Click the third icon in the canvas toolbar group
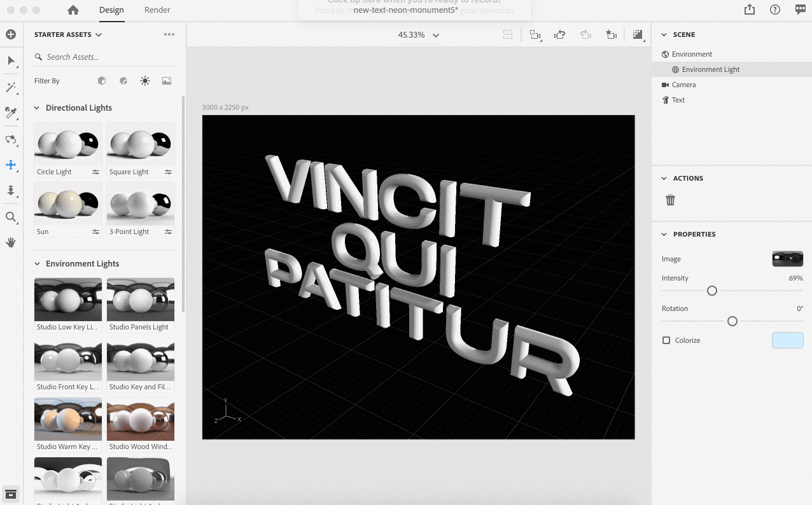Image resolution: width=812 pixels, height=505 pixels. pos(560,35)
